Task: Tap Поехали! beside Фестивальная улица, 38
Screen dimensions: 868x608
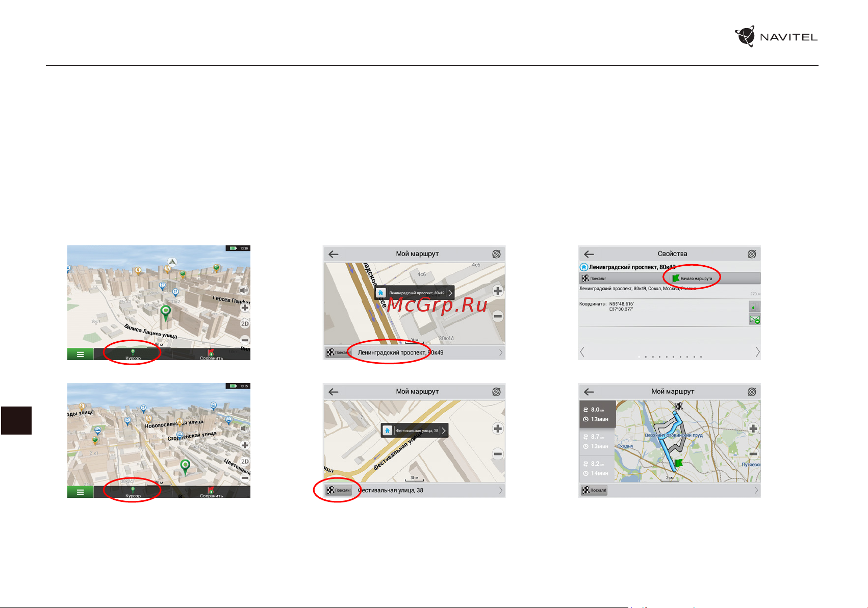Action: pyautogui.click(x=339, y=490)
